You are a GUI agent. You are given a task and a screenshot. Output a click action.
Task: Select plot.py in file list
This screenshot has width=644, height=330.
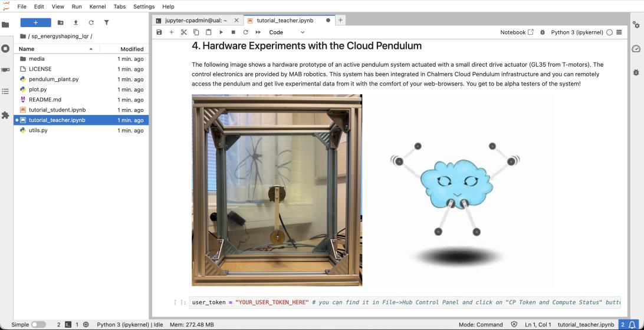tap(81, 90)
